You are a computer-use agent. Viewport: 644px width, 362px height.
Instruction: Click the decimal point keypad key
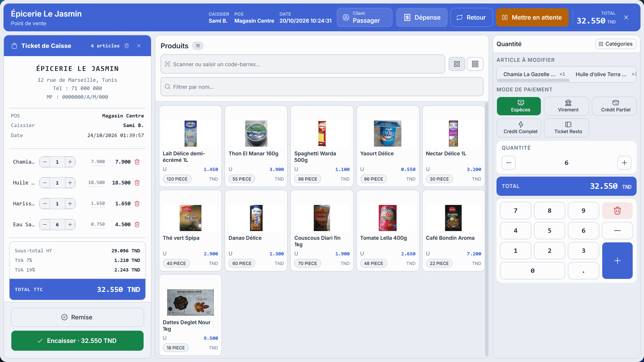pyautogui.click(x=583, y=270)
